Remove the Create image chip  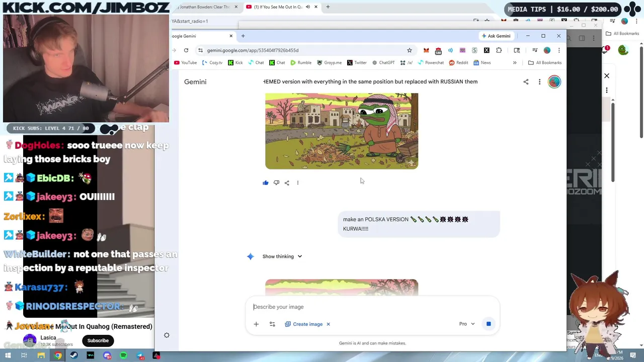click(328, 324)
